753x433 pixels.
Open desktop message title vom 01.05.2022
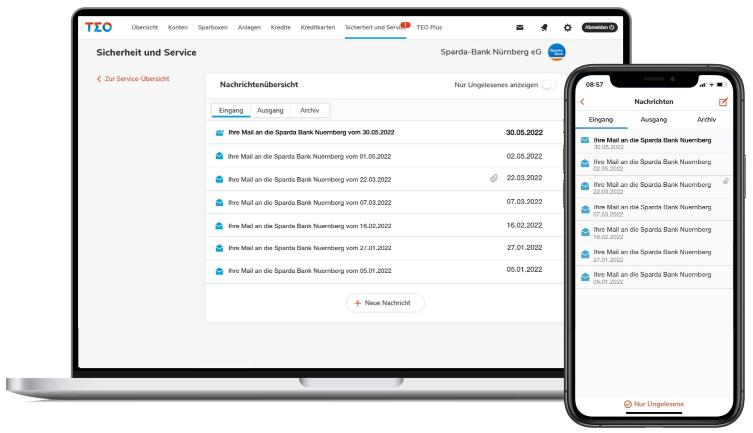coord(310,156)
